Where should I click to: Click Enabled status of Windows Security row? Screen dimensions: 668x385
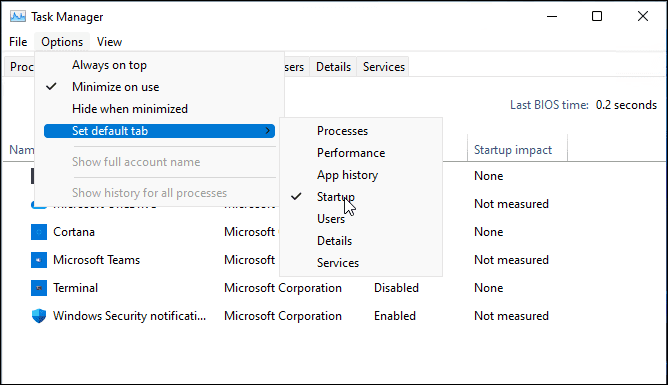[395, 316]
